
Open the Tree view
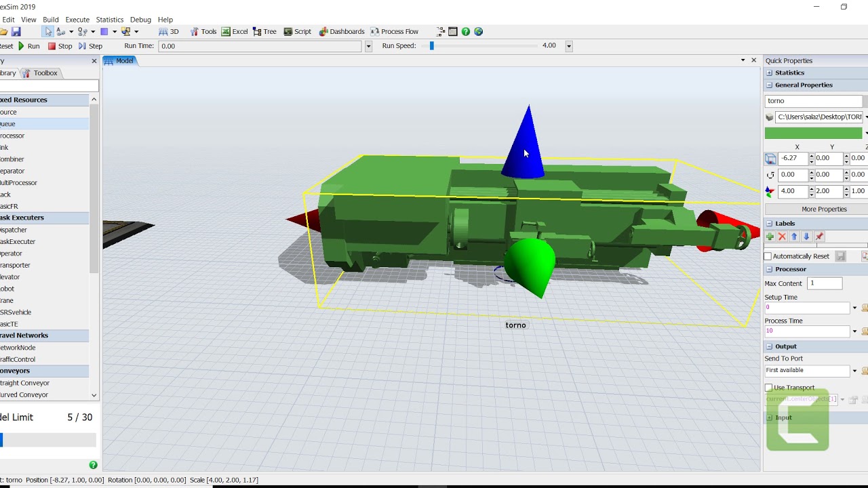click(264, 32)
